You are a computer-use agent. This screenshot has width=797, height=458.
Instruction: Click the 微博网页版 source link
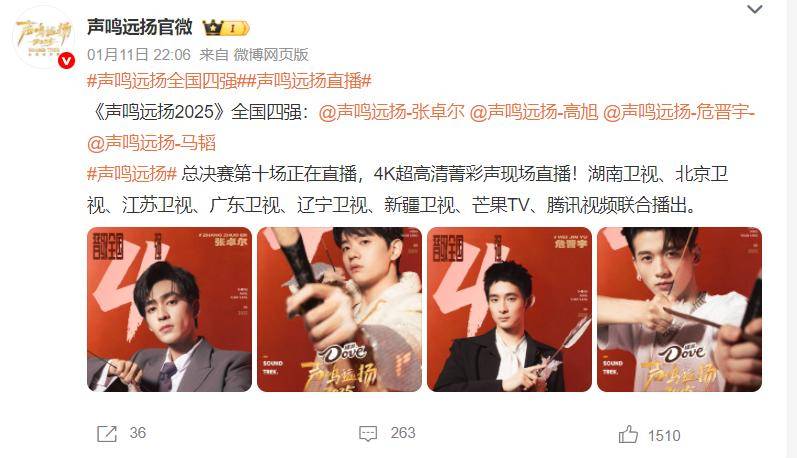click(271, 54)
